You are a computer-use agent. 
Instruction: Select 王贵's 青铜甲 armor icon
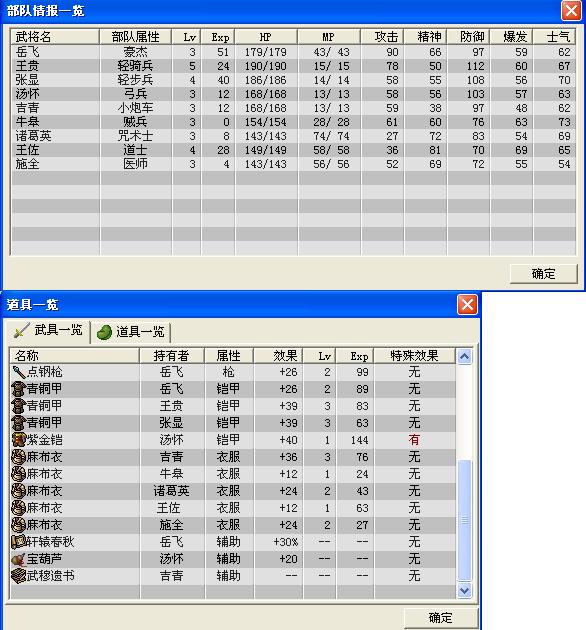pos(19,406)
